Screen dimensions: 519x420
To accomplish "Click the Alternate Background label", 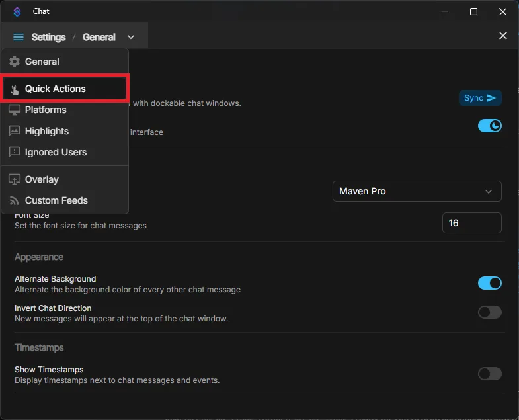I will 56,279.
